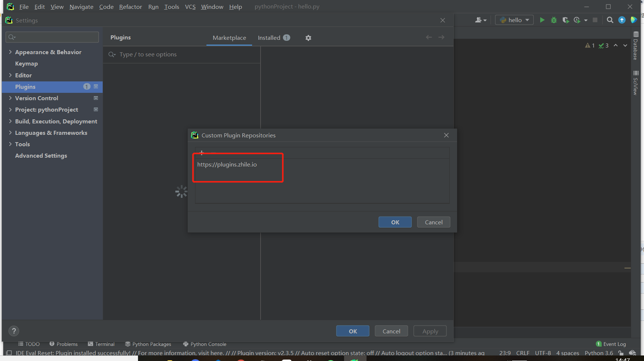Viewport: 644px width, 361px height.
Task: Close the Custom Plugin Repositories dialog
Action: 446,135
